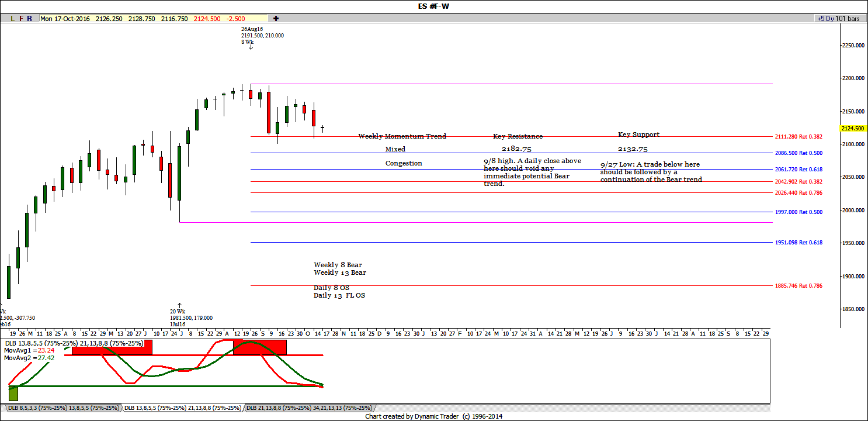The width and height of the screenshot is (868, 421).
Task: Click the date 'Mon 17-Oct-2016' in the data bar
Action: [64, 19]
